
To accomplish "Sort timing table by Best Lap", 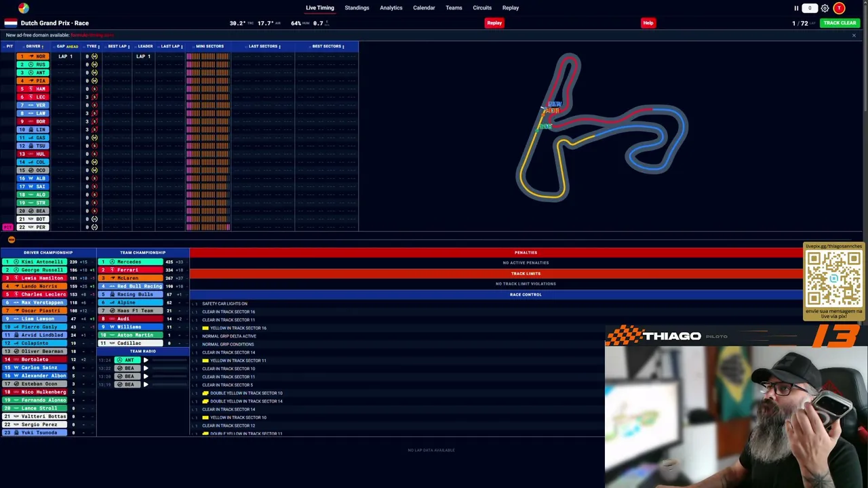I will coord(118,46).
